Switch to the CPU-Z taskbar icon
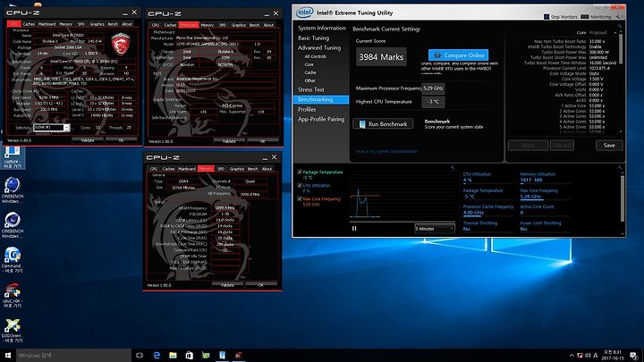The height and width of the screenshot is (362, 644). [239, 356]
